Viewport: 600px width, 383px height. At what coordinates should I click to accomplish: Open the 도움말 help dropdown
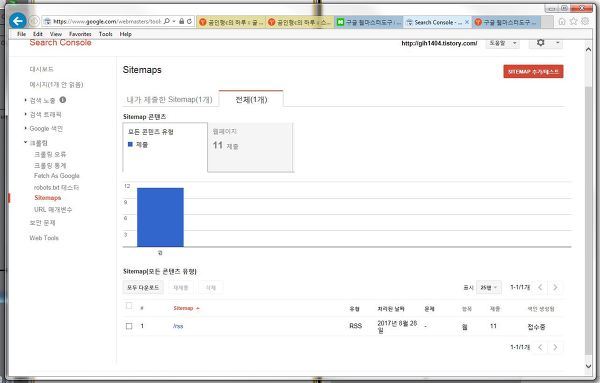point(502,43)
